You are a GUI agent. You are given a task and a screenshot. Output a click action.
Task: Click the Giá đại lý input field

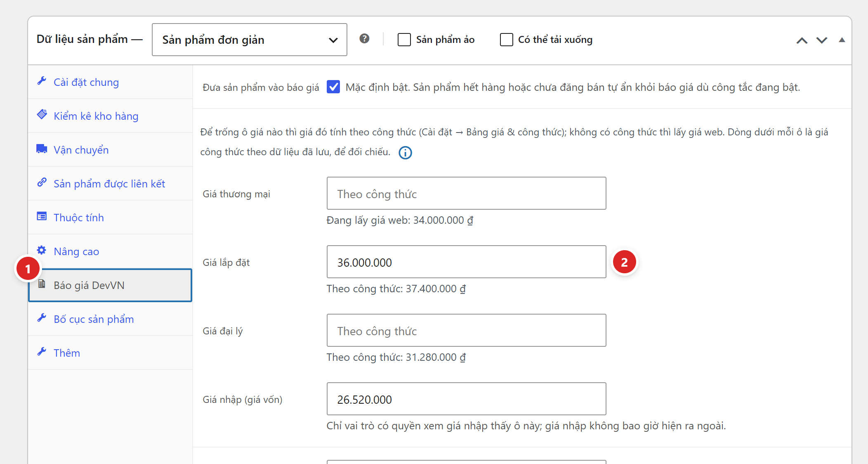467,330
